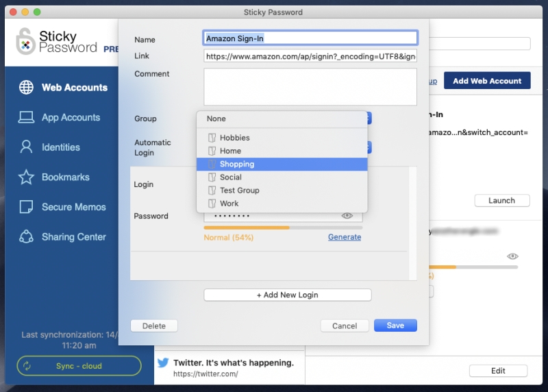548x392 pixels.
Task: Click the Link URL field
Action: coord(310,56)
